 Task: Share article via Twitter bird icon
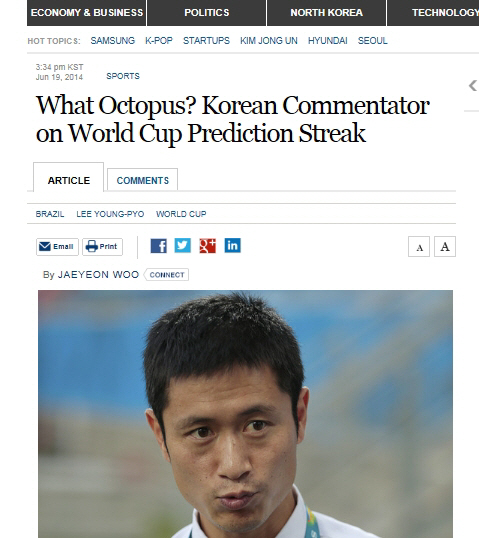tap(183, 245)
